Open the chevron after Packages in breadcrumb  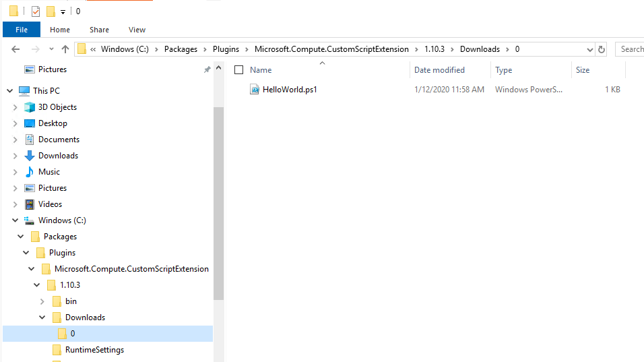[x=205, y=49]
